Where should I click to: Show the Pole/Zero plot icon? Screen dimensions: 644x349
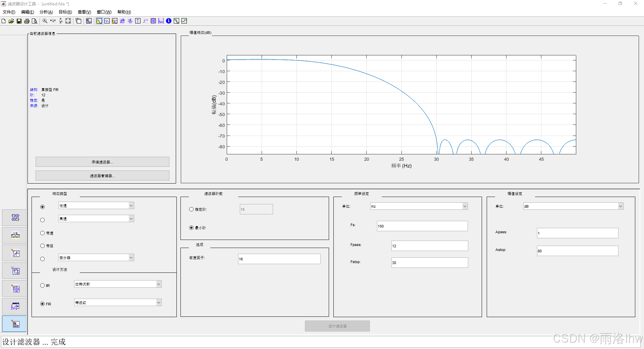[153, 21]
